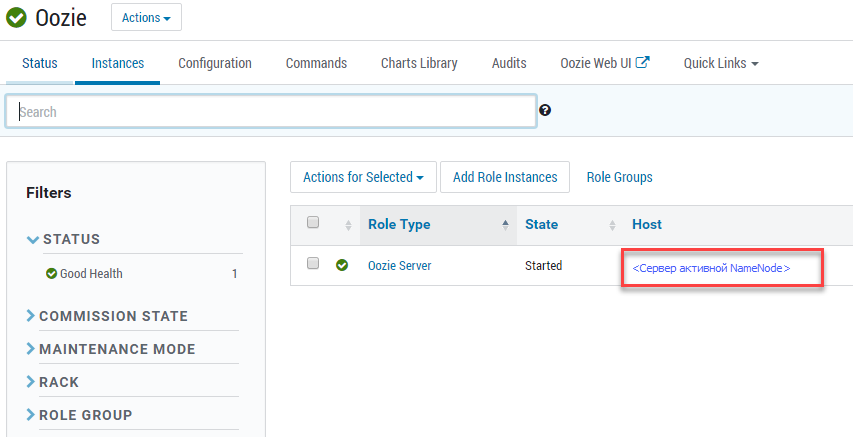Tick the Oozie Server row checkbox
The height and width of the screenshot is (437, 853).
pyautogui.click(x=313, y=264)
